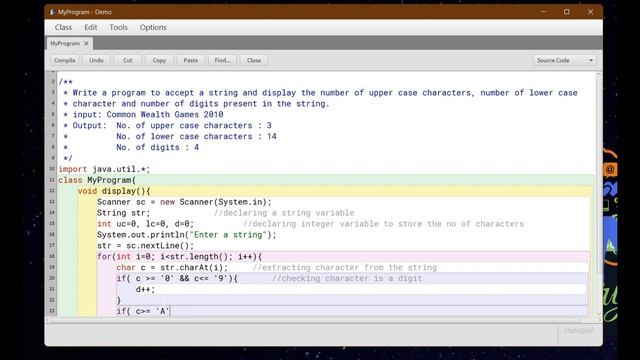The height and width of the screenshot is (360, 640).
Task: Expand the Source Code view dropdown
Action: (x=565, y=60)
